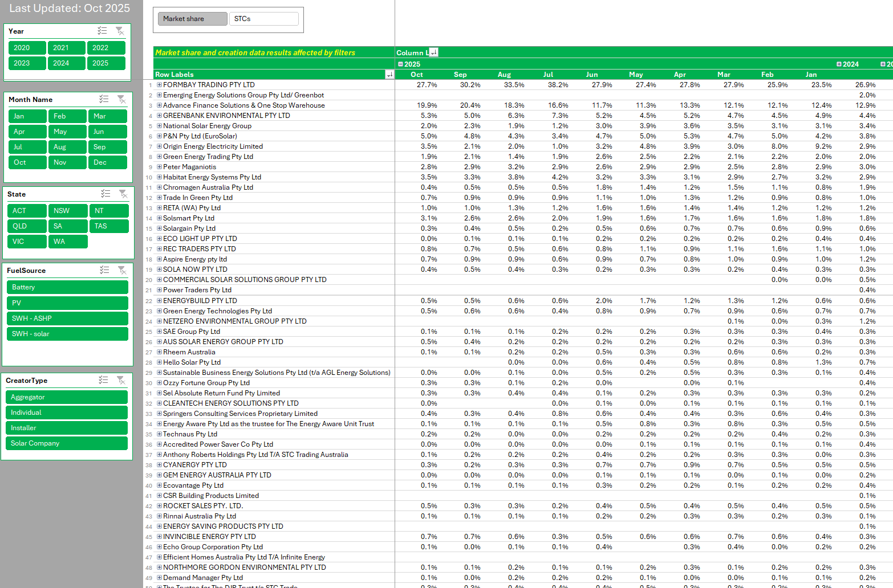Expand the ENERGYBUILD PTY LTD row
893x588 pixels.
coord(160,301)
